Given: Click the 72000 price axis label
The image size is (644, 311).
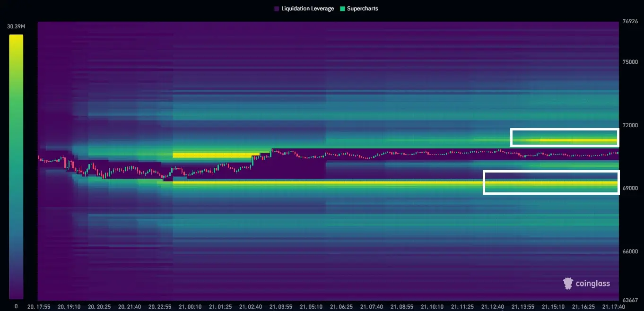Looking at the screenshot, I should (x=629, y=125).
